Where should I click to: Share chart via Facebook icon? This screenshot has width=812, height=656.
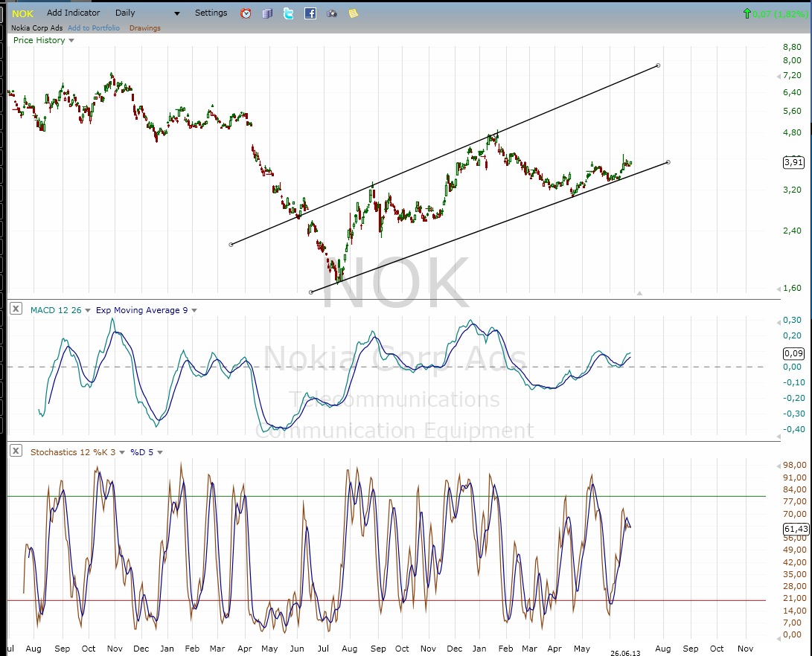coord(310,13)
